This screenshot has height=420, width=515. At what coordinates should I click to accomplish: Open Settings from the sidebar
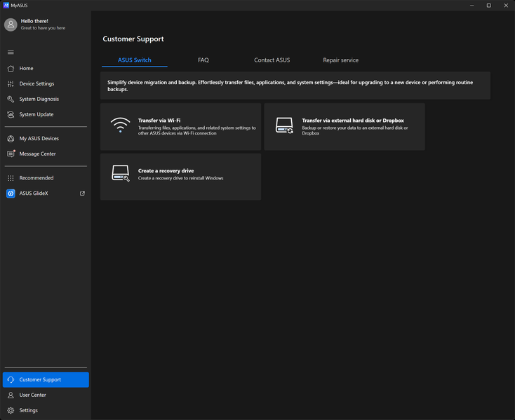pyautogui.click(x=46, y=410)
